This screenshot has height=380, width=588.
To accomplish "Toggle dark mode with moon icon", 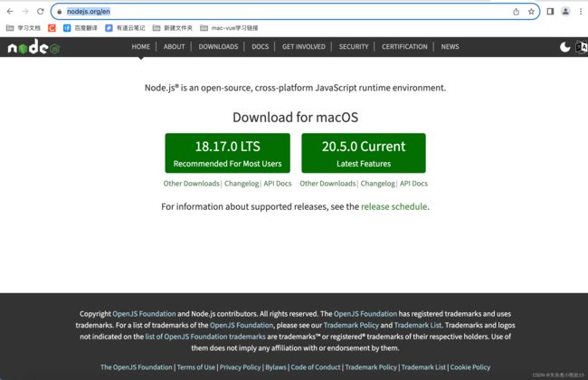I will [564, 47].
